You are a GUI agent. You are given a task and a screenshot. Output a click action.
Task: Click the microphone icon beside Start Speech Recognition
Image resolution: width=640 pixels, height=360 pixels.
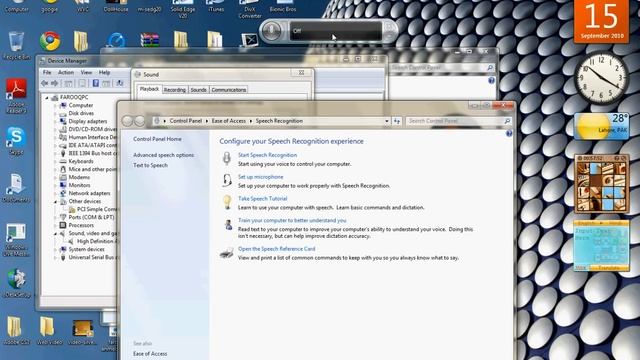coord(227,158)
